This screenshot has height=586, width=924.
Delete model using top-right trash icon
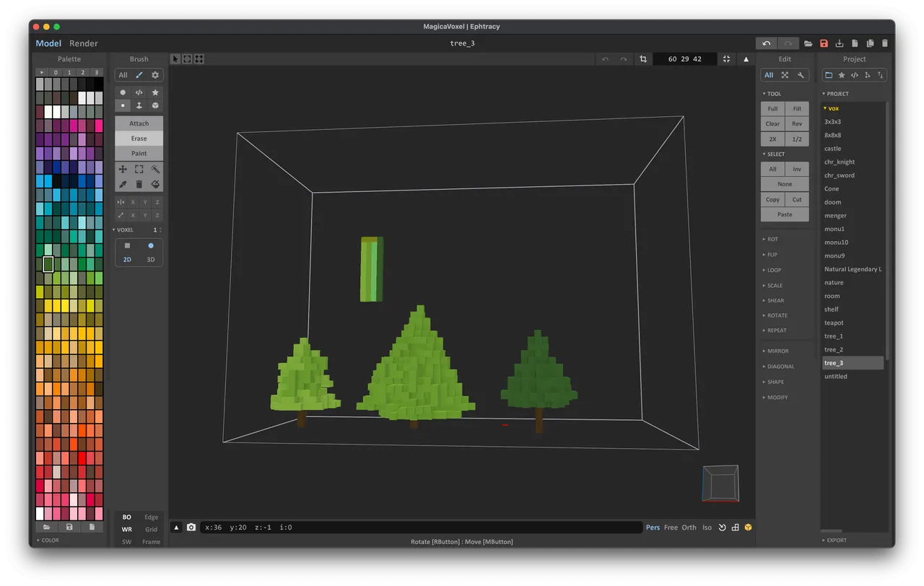pos(885,43)
